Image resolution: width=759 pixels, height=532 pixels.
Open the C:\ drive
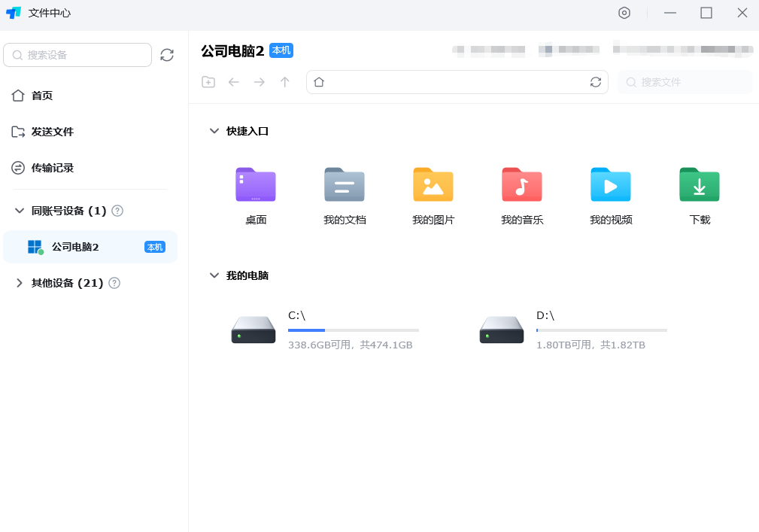point(325,330)
